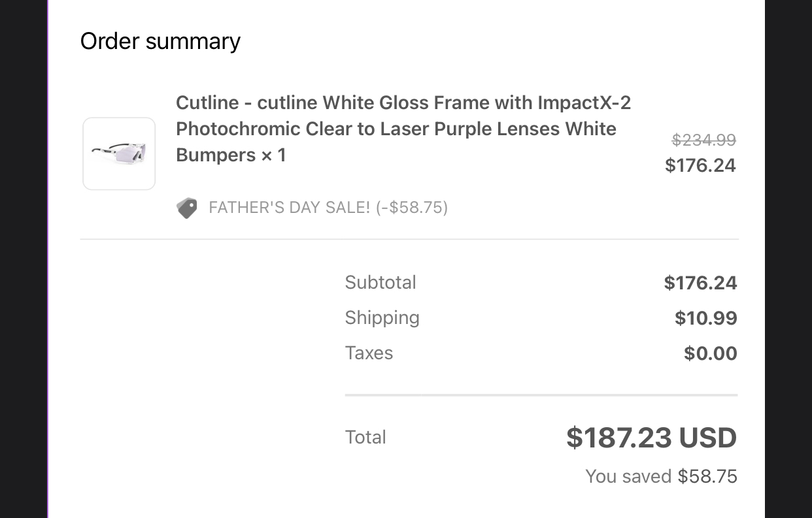The width and height of the screenshot is (812, 518).
Task: Select the bold $176.24 subtotal amount
Action: tap(700, 283)
